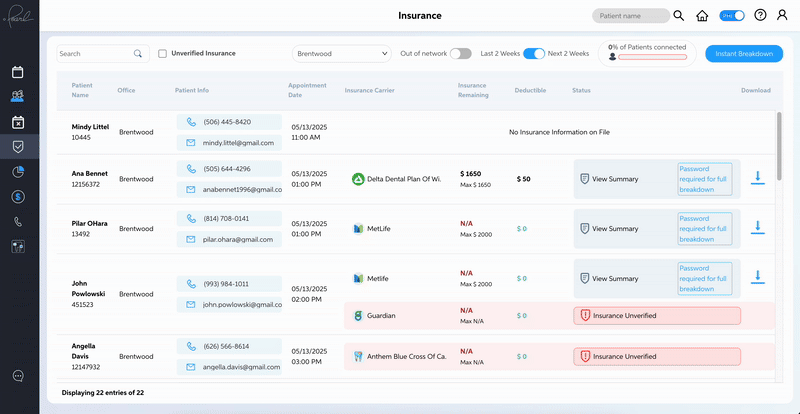Click the Patient name search field
This screenshot has width=800, height=414.
coord(630,16)
